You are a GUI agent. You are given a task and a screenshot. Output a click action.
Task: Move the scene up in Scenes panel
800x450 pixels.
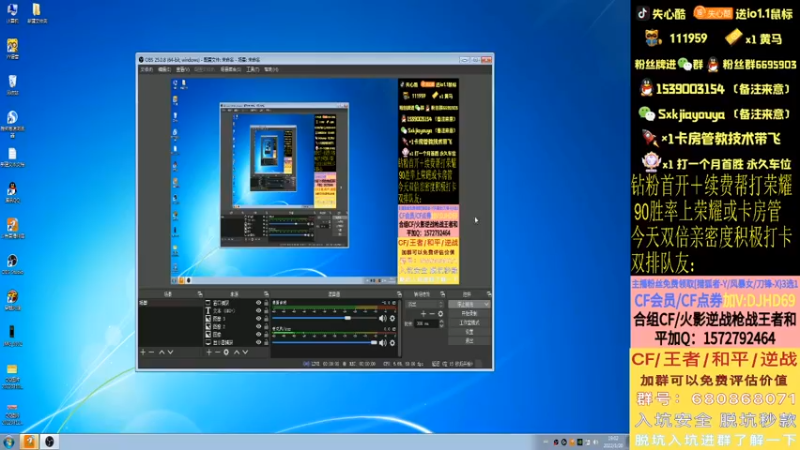pos(162,352)
